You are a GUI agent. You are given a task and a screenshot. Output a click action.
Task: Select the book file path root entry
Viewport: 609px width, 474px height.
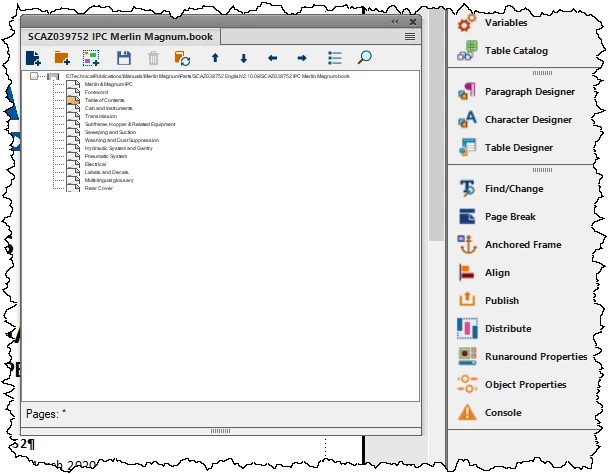tap(207, 76)
